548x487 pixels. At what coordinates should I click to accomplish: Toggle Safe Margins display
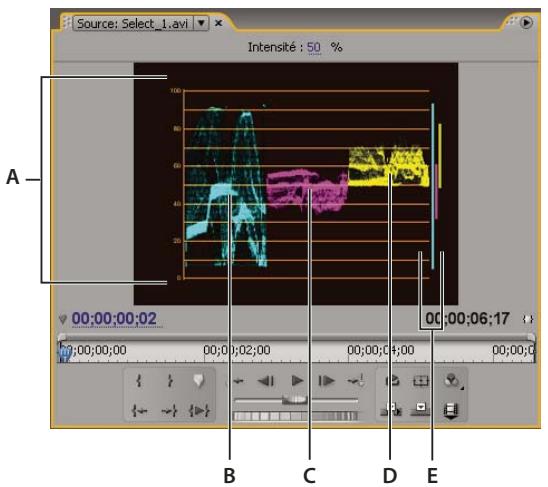[421, 380]
